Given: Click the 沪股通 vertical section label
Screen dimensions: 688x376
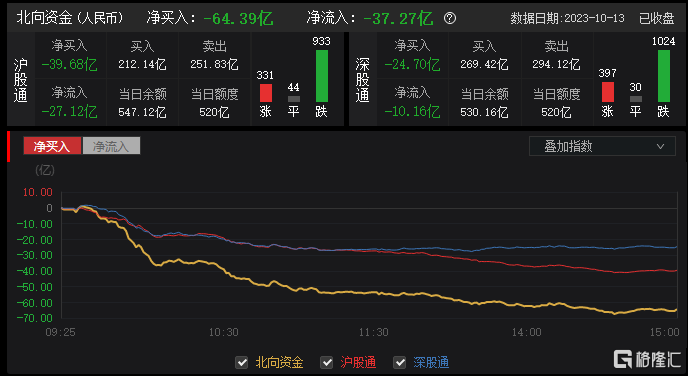Looking at the screenshot, I should pos(20,80).
